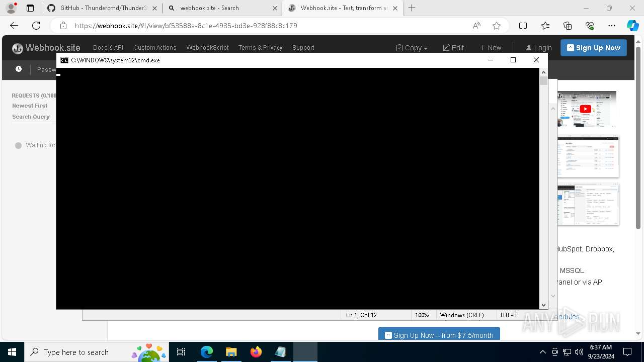The width and height of the screenshot is (644, 362).
Task: Add this page to favorites
Action: pos(497,26)
